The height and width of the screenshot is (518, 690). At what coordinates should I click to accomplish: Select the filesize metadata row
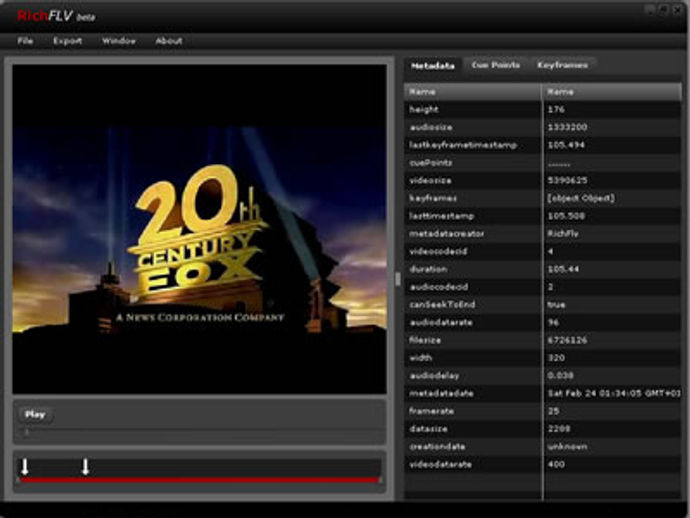(543, 340)
